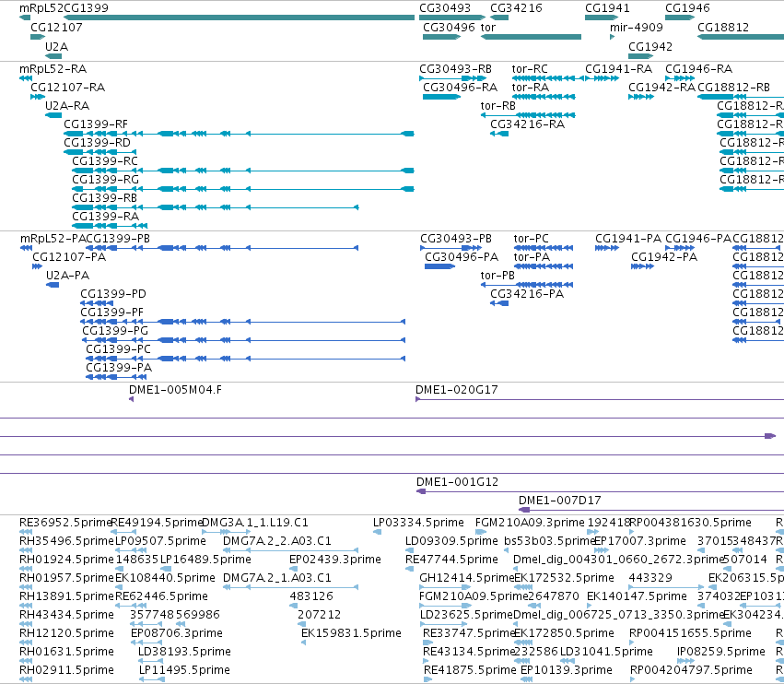
Task: Select EST IP08259.5prime
Action: click(x=721, y=652)
